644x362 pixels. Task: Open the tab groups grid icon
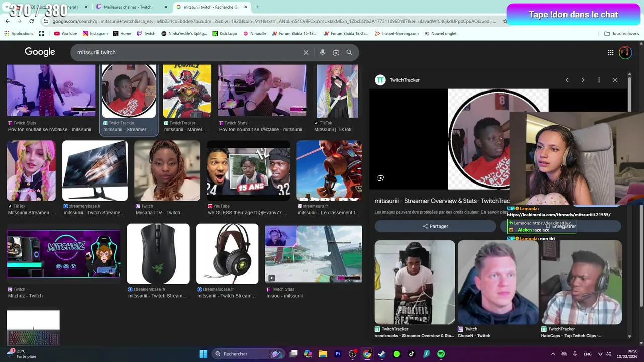42,33
